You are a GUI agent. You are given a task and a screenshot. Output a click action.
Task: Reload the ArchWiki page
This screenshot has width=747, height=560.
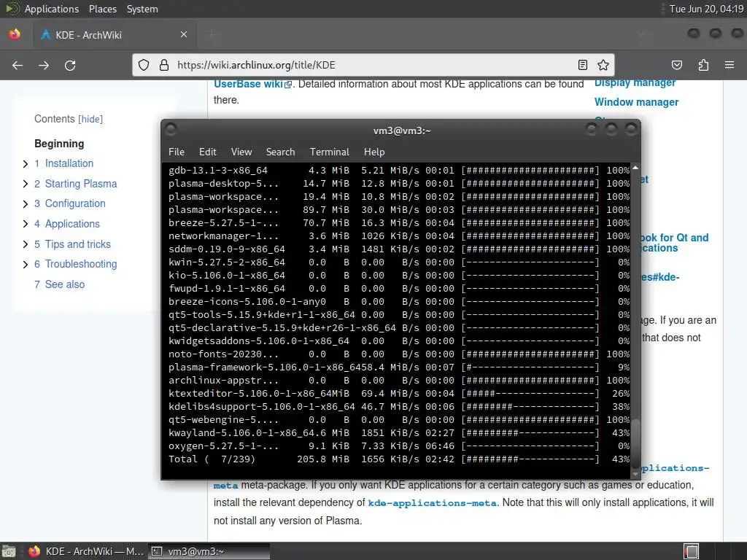[x=70, y=65]
